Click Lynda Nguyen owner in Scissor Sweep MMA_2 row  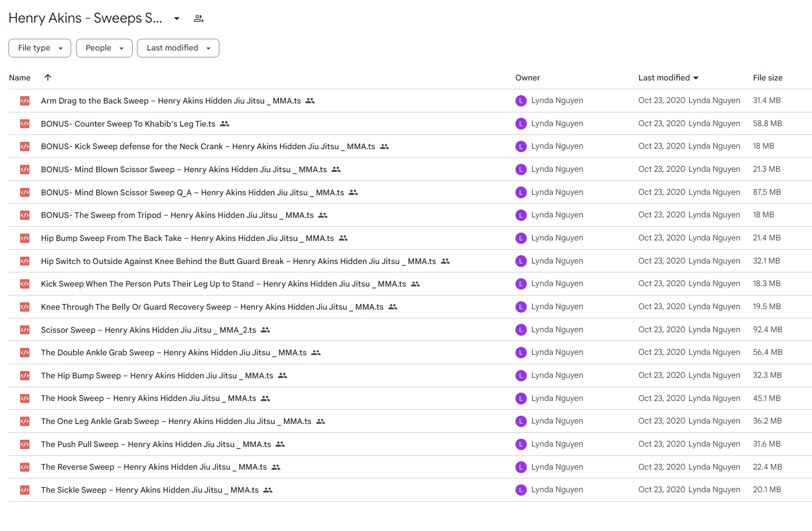pos(557,330)
